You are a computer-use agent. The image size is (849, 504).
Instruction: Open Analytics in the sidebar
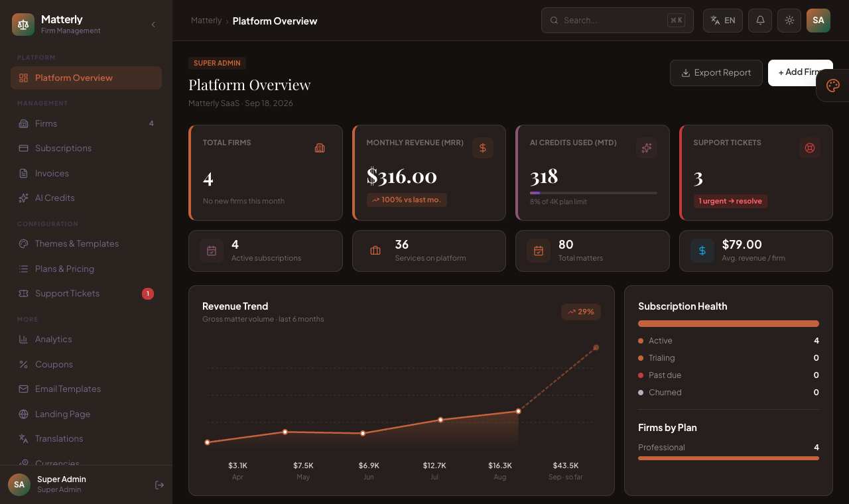coord(86,339)
